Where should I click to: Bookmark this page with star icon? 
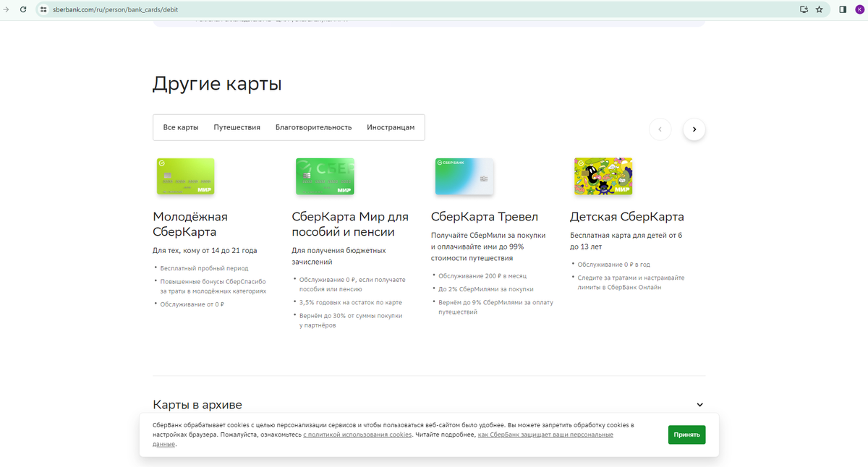tap(820, 9)
